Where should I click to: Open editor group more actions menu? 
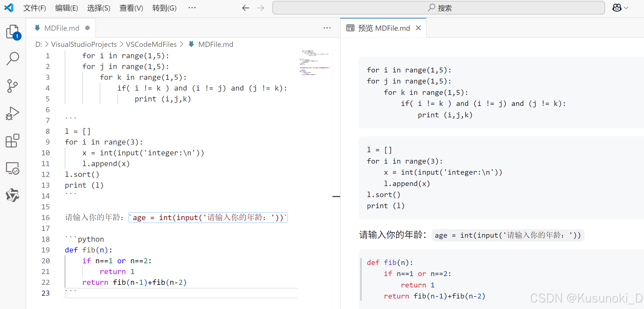(x=327, y=28)
